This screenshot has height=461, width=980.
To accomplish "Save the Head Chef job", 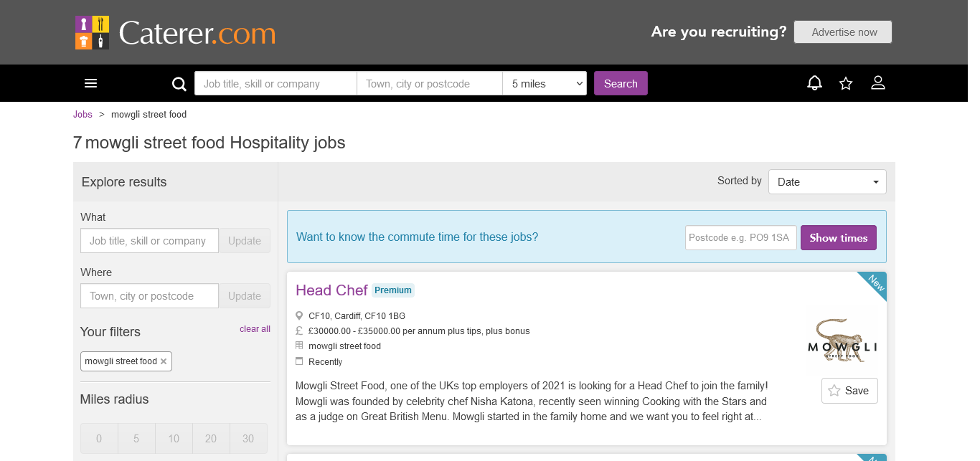I will point(849,391).
